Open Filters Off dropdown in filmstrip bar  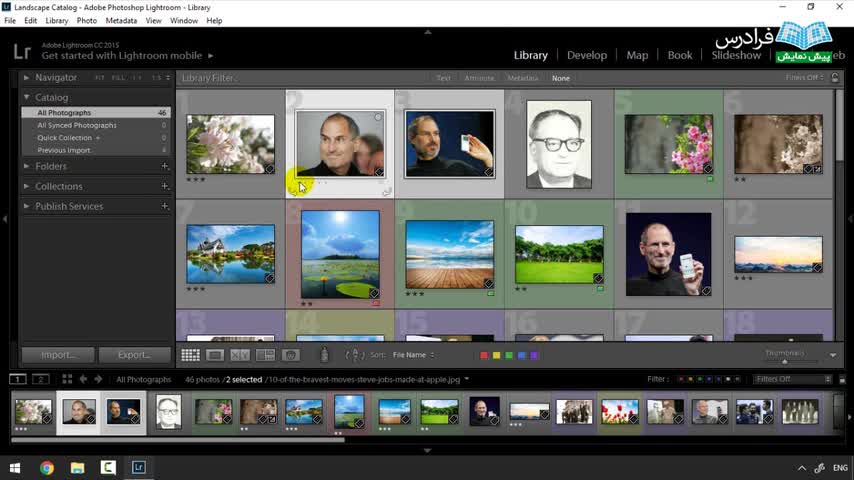click(x=792, y=379)
